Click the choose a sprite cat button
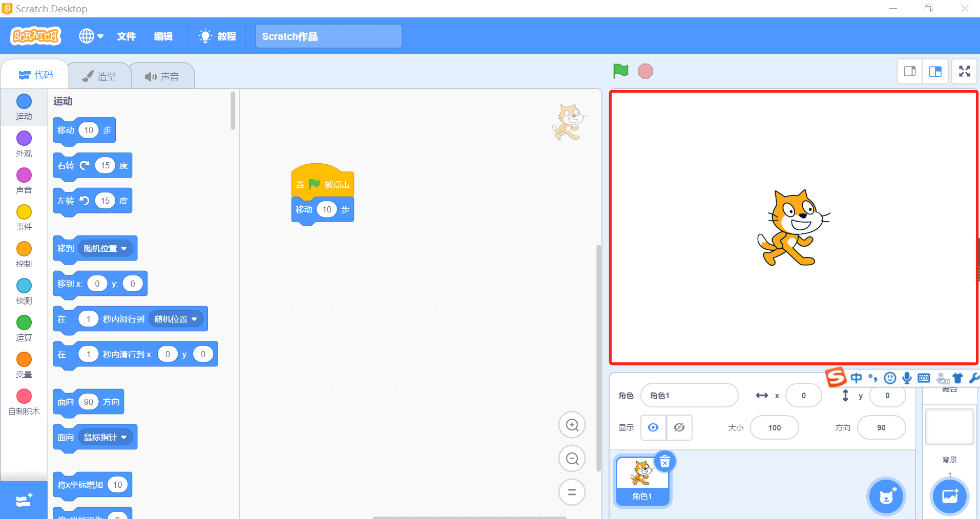 tap(886, 496)
